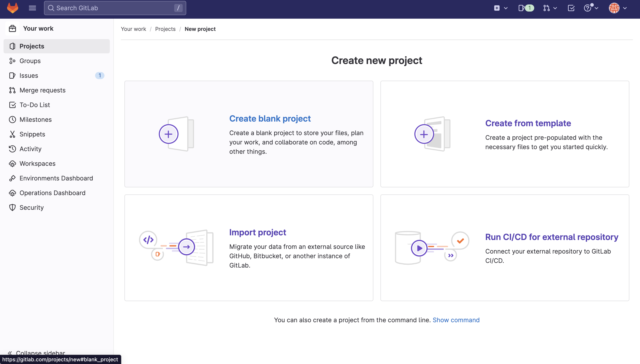The height and width of the screenshot is (364, 640).
Task: Open Workspaces in the sidebar
Action: (x=56, y=164)
